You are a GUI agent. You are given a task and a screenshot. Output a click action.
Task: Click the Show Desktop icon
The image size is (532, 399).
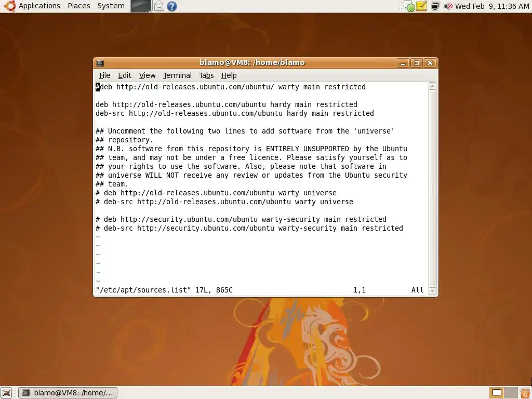click(6, 393)
